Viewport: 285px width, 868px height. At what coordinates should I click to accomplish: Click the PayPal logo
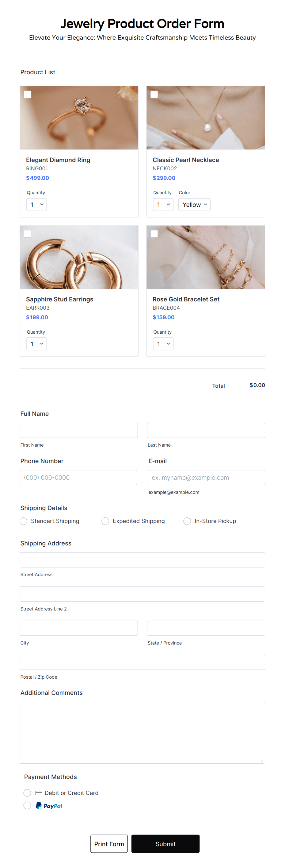click(49, 805)
